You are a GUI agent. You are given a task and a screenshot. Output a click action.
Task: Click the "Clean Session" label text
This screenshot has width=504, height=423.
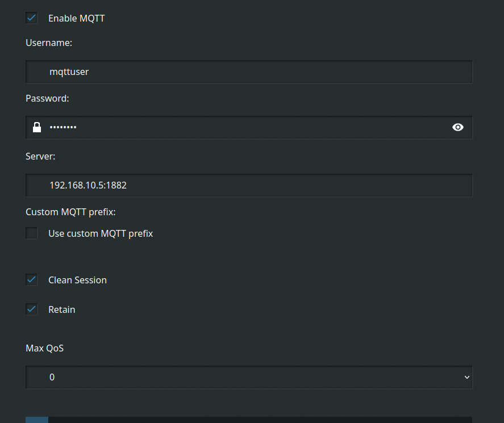coord(77,280)
